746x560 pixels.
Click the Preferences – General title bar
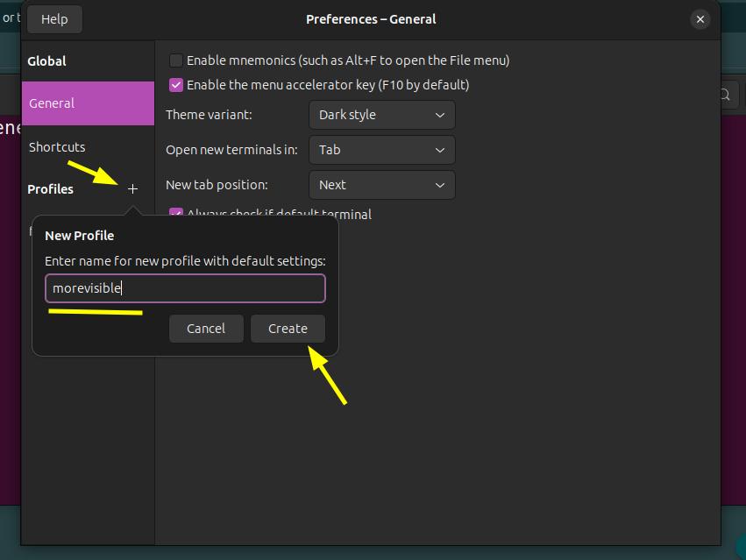click(371, 19)
